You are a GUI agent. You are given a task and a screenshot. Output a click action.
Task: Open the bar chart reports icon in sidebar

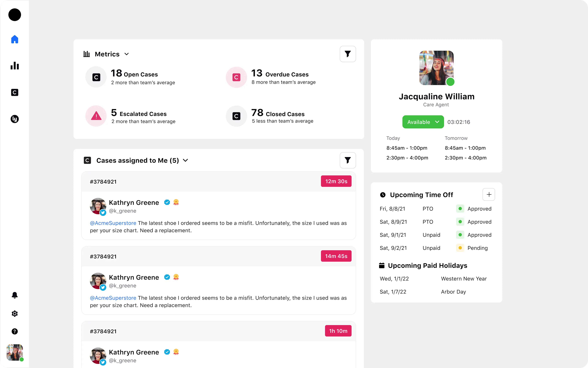point(15,66)
